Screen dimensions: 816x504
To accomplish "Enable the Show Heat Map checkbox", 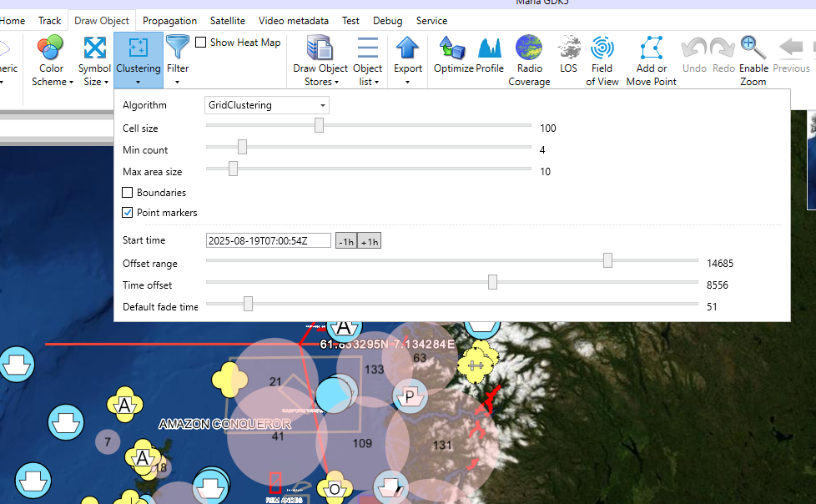I will click(x=201, y=43).
